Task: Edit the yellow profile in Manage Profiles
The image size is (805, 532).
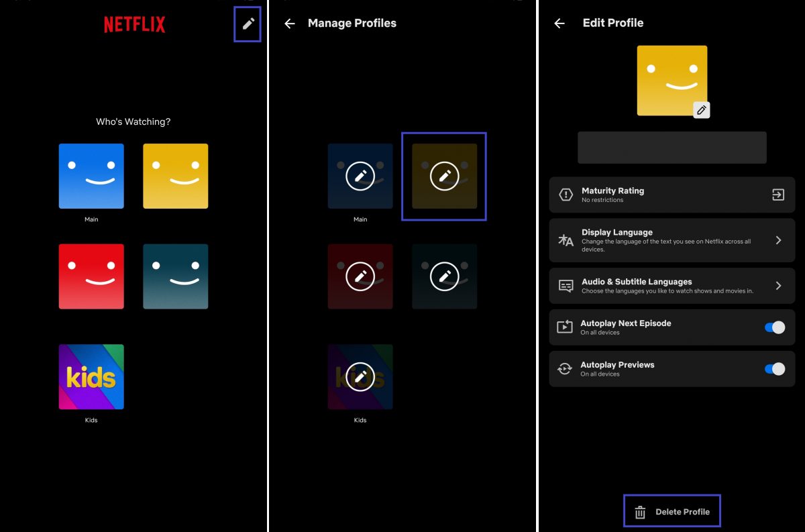Action: [444, 176]
